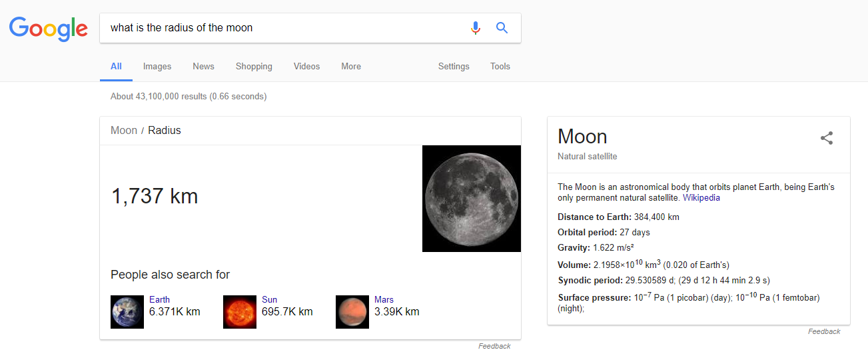Screen dimensions: 868x352
Task: Click the Surface pressure label
Action: 594,298
